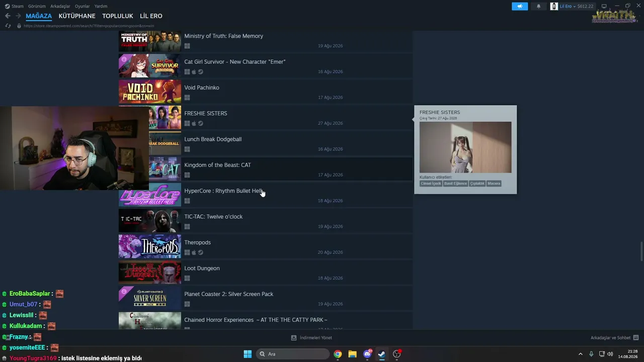Click the FRESHIE SISTERS tooltip preview image
This screenshot has height=362, width=644.
[x=465, y=147]
